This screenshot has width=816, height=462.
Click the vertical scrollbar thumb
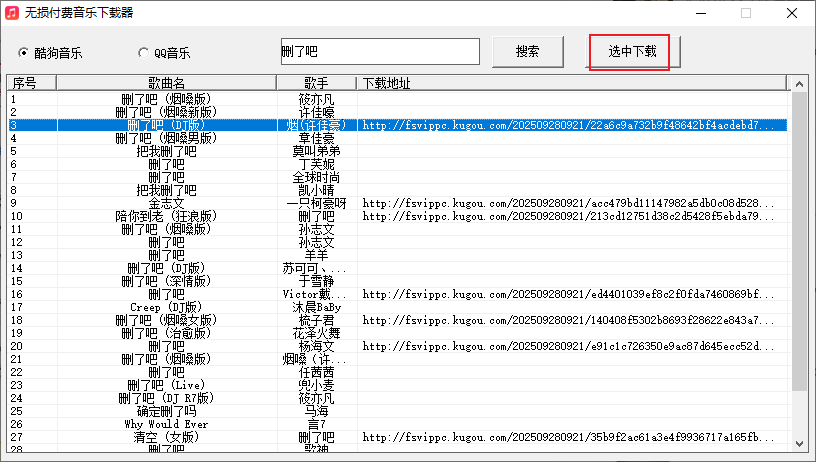(799, 241)
